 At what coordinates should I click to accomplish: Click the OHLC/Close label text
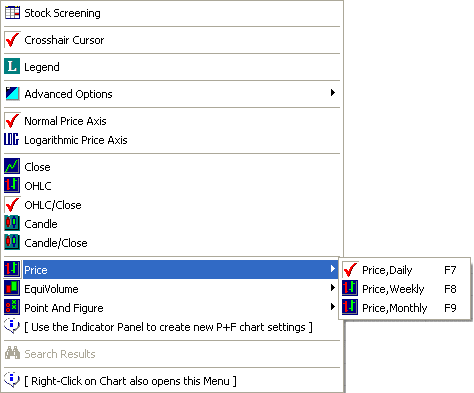point(53,205)
